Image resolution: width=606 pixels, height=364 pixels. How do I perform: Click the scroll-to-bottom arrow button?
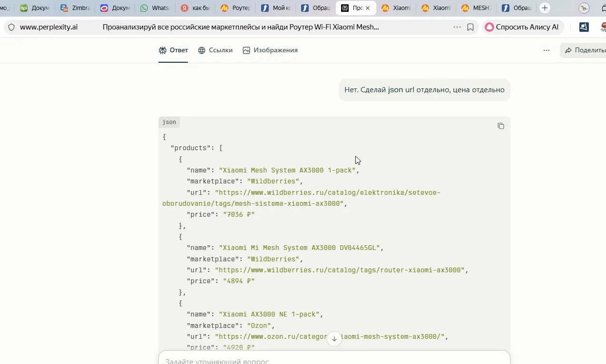click(334, 339)
